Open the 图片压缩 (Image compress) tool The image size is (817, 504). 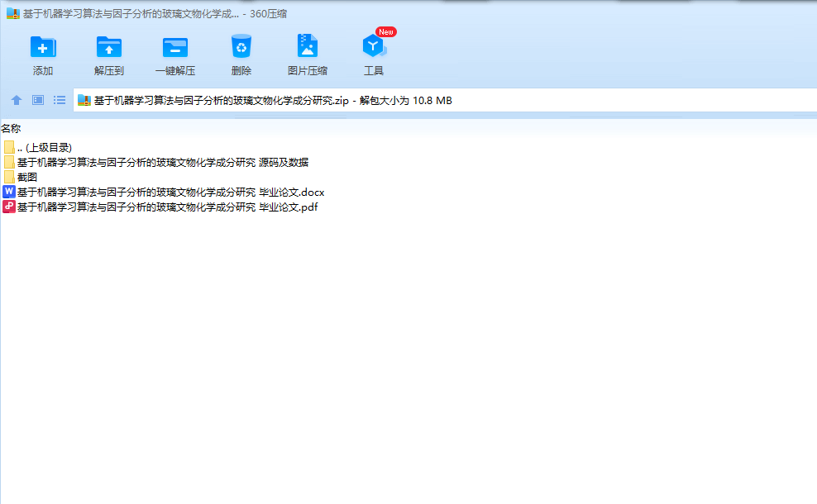[x=308, y=45]
